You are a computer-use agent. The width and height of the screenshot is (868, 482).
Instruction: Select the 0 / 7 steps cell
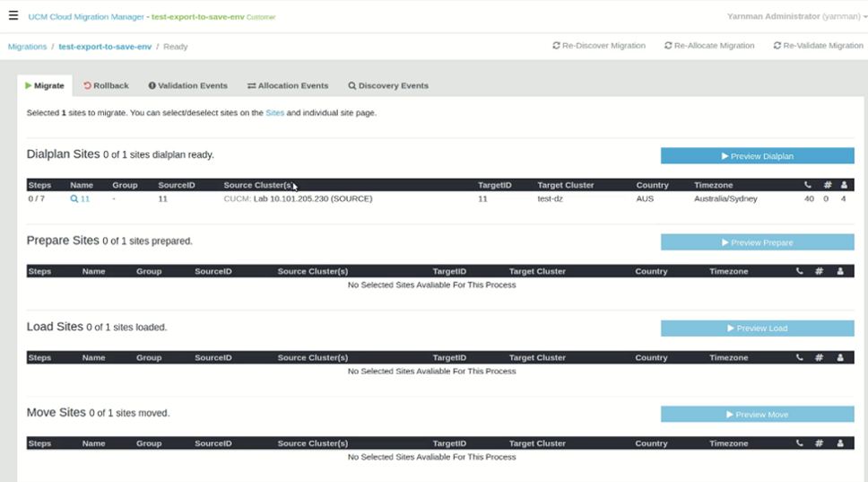tap(37, 198)
